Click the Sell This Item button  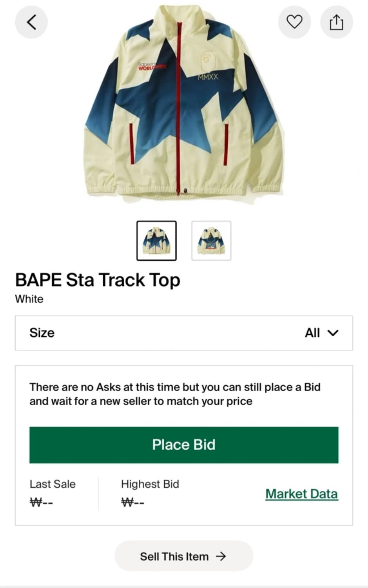184,556
